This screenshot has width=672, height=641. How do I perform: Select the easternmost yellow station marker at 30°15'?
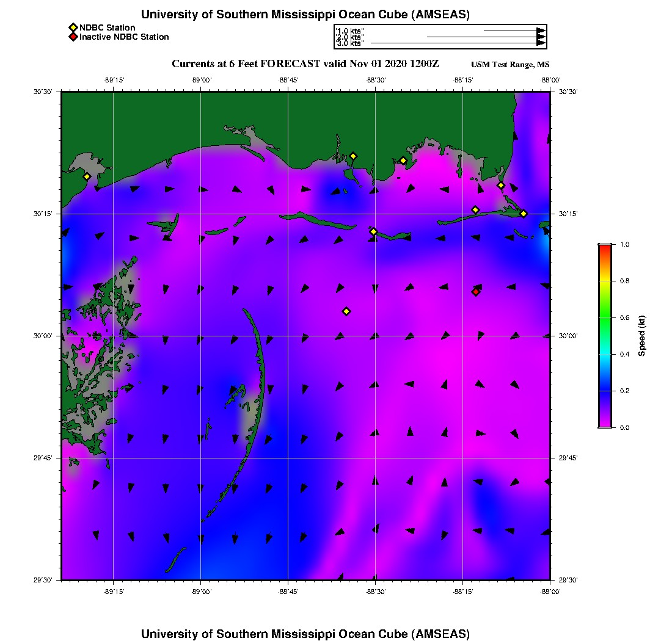tap(524, 214)
